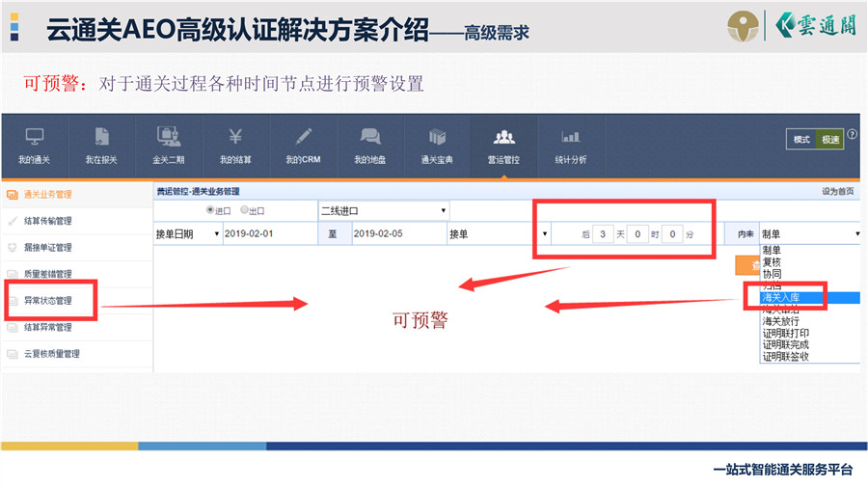Open 我的地盘 chat bubble icon
868x488 pixels.
click(x=369, y=136)
